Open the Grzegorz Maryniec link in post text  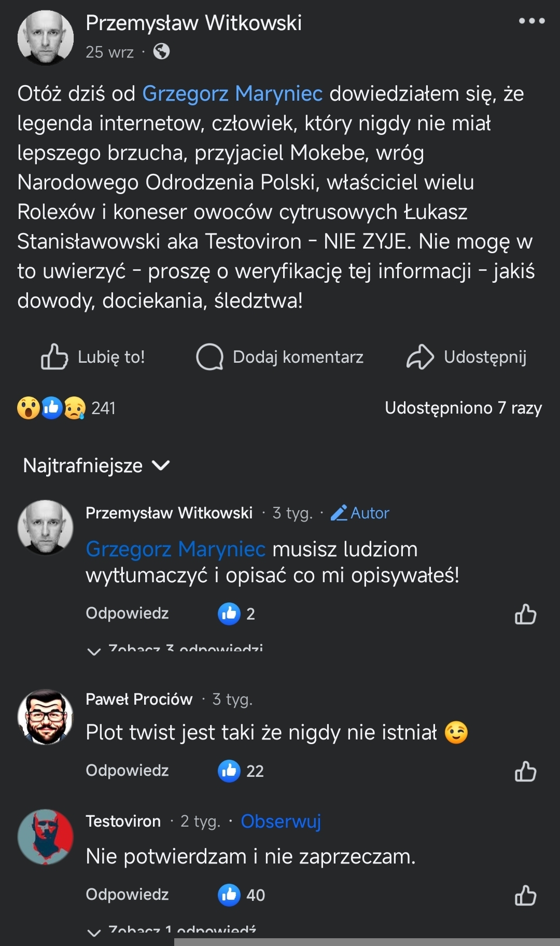point(232,94)
